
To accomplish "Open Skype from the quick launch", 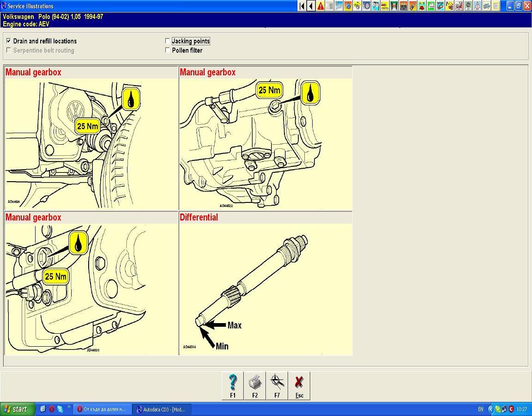I will pos(60,409).
